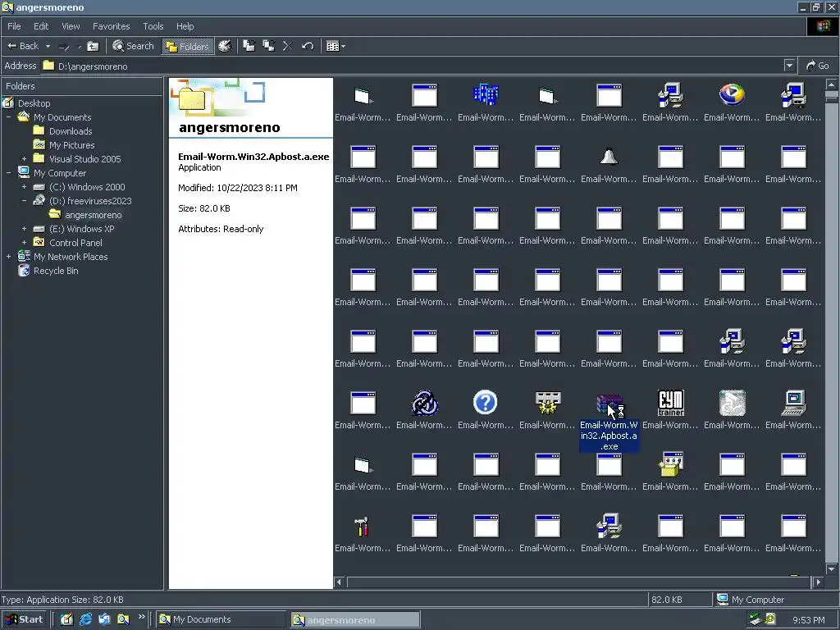Click the vertical scrollbar up arrow
Screen dimensions: 840x630
(832, 84)
